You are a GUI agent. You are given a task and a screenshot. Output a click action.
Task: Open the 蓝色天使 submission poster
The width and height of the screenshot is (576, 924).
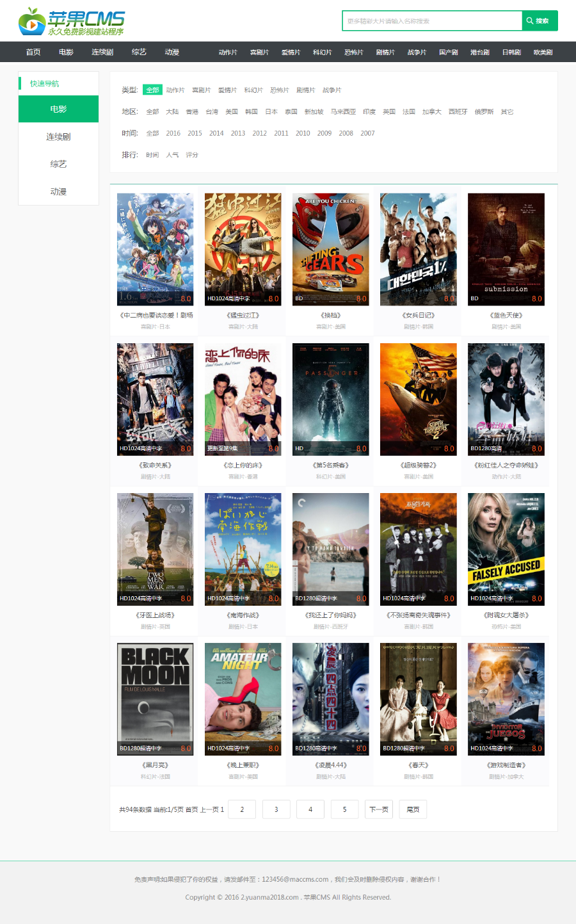(x=506, y=249)
